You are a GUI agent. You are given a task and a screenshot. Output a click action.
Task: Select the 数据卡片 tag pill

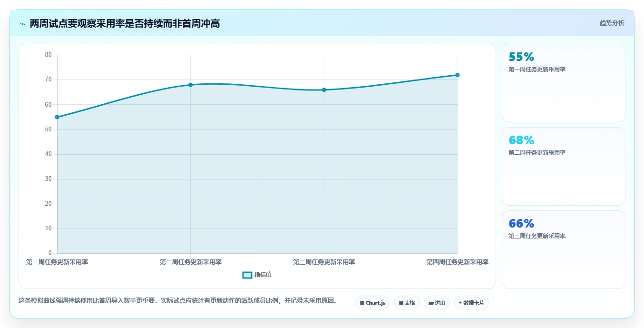(x=471, y=303)
